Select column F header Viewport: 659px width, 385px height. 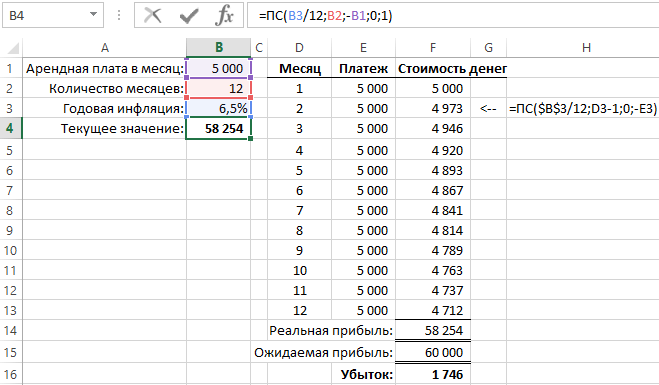click(432, 47)
